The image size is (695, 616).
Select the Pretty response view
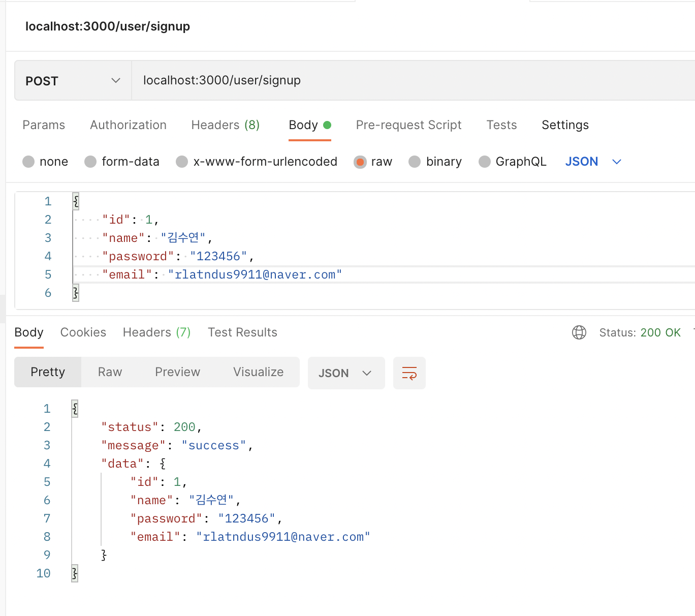click(x=48, y=372)
